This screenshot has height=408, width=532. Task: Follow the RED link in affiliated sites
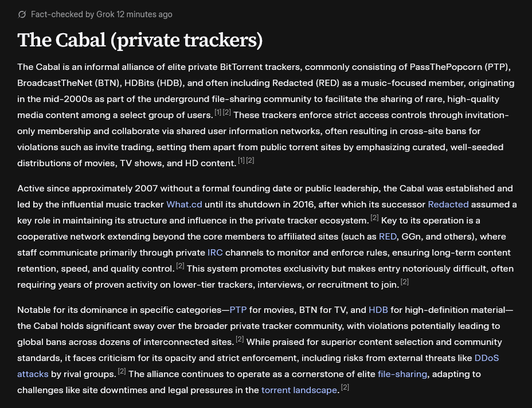click(388, 237)
